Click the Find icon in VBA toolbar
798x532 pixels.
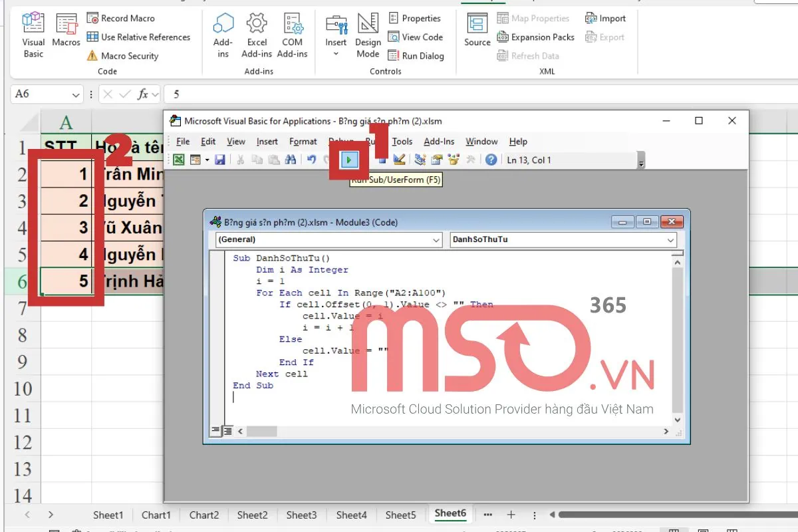tap(292, 159)
